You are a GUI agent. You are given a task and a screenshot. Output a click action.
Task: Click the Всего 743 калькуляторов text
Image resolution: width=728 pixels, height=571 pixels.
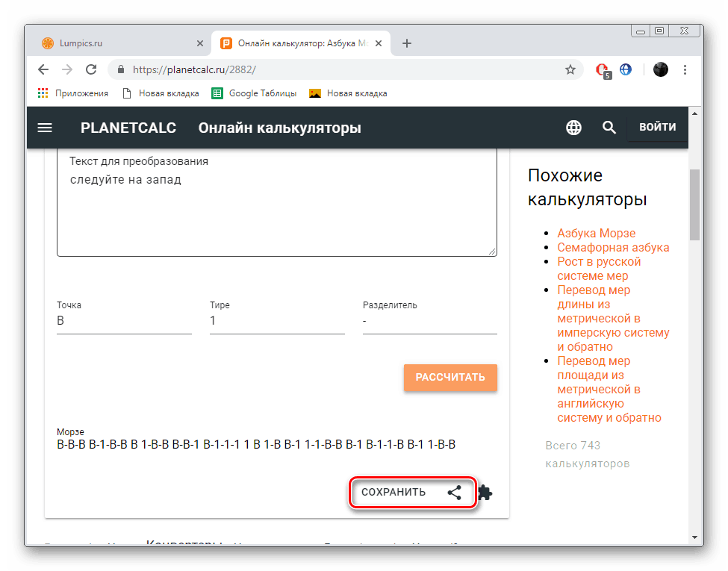click(x=588, y=455)
